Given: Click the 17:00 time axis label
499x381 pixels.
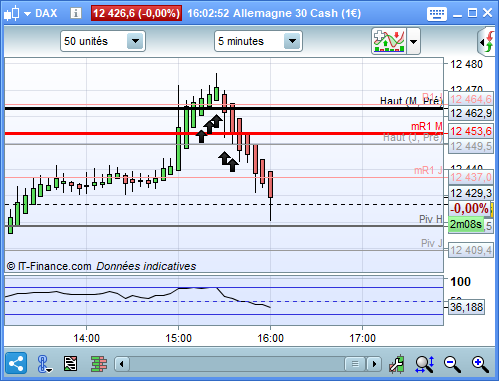Looking at the screenshot, I should pyautogui.click(x=362, y=338).
